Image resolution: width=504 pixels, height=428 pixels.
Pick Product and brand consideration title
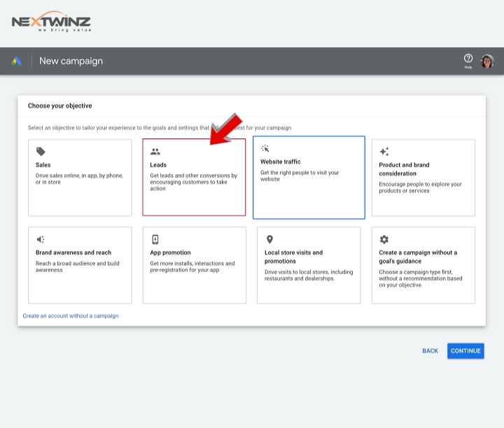coord(404,169)
